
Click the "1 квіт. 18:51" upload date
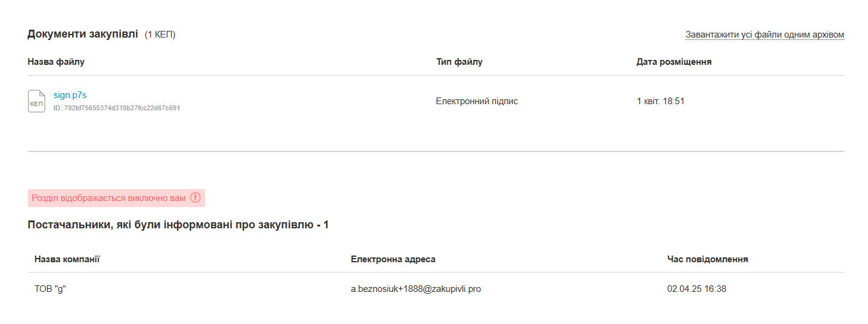660,101
